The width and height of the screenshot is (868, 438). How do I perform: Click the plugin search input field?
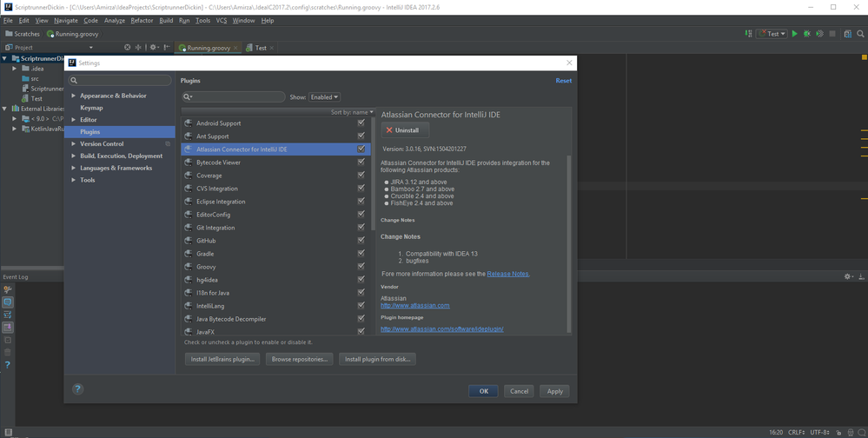pyautogui.click(x=238, y=97)
